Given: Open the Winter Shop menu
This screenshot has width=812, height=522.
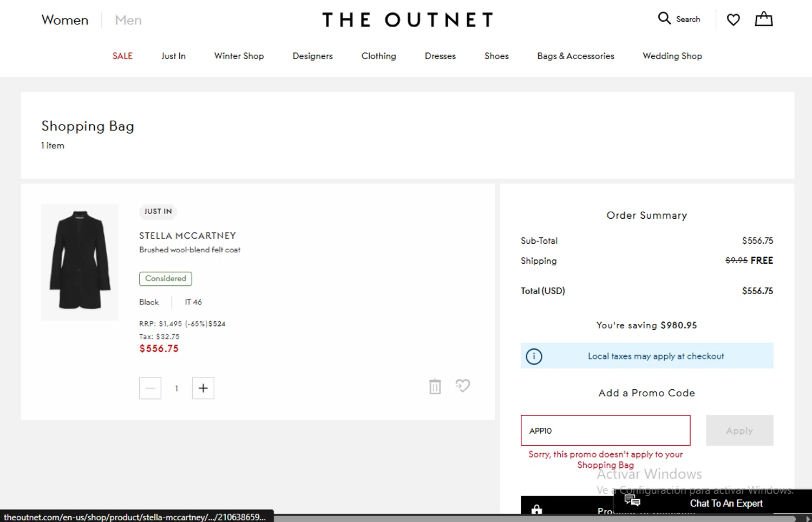Looking at the screenshot, I should click(x=239, y=56).
